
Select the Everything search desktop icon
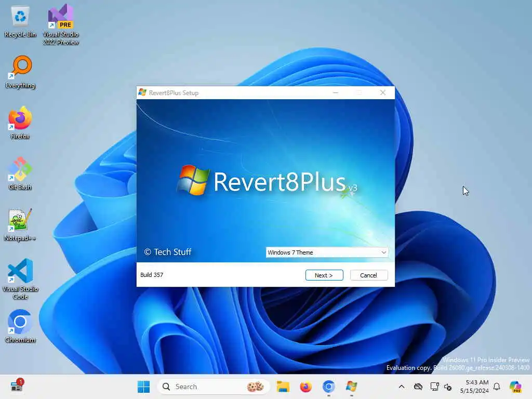[x=20, y=72]
